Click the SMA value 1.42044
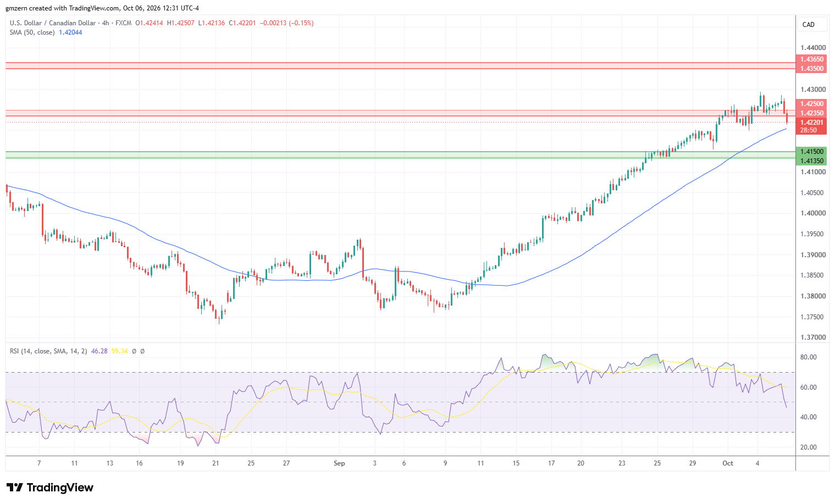 [70, 32]
